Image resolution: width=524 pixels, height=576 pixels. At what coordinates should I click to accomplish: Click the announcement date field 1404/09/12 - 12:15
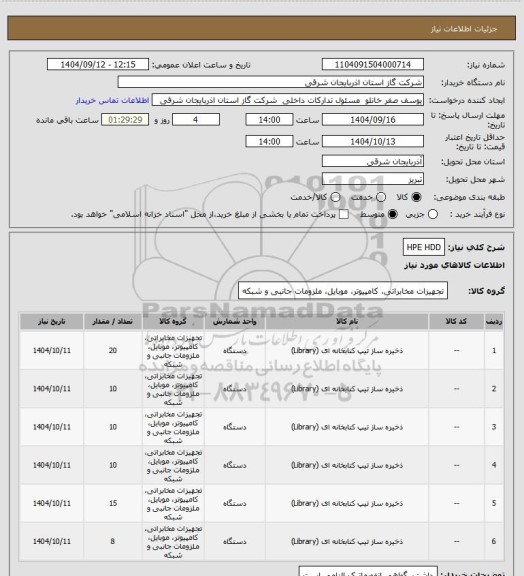coord(98,65)
